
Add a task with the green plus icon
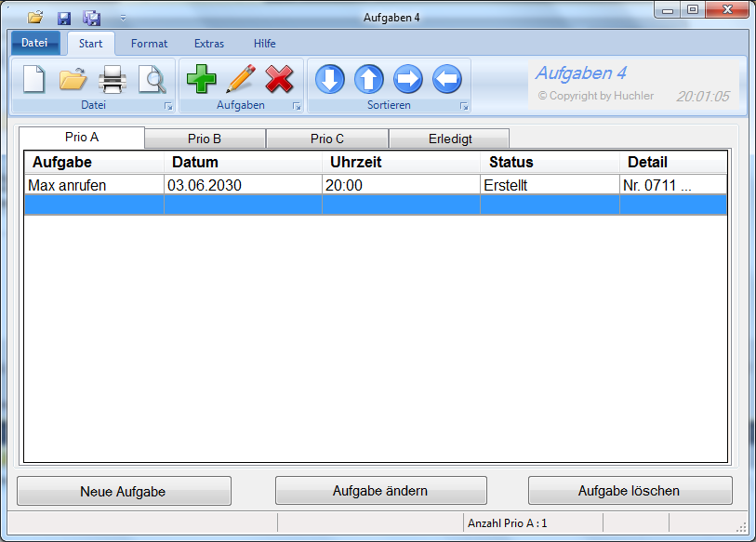[201, 79]
